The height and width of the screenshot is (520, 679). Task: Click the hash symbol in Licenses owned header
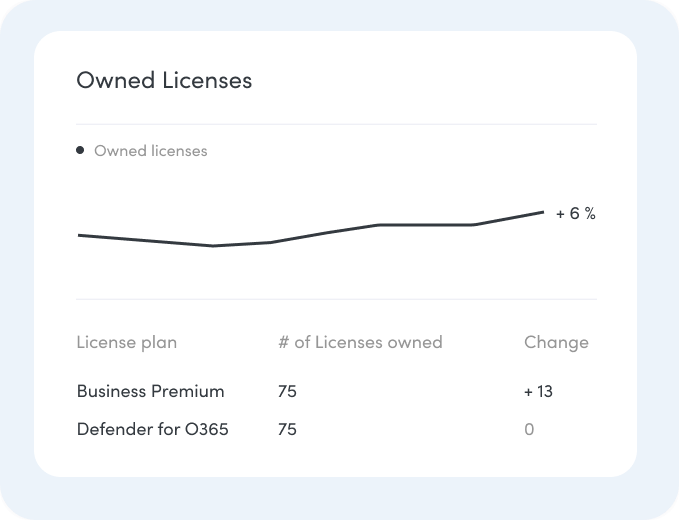tap(283, 342)
